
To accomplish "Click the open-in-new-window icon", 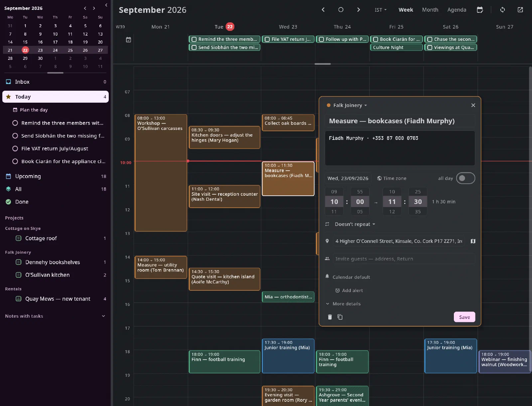I will [520, 10].
